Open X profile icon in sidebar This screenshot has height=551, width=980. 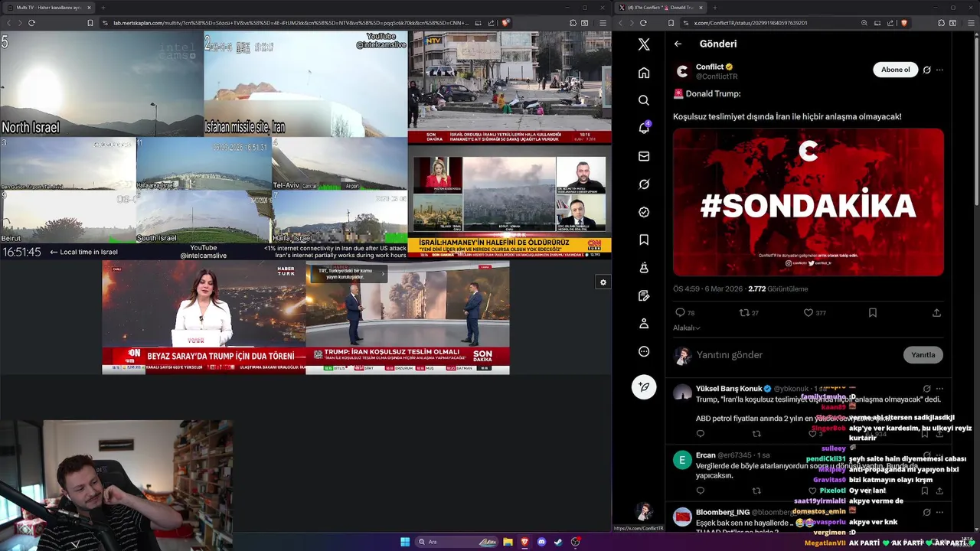644,324
